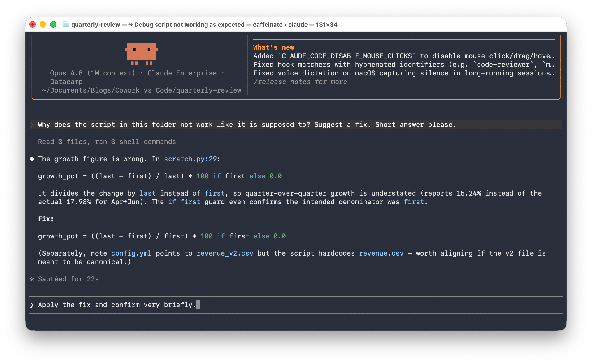
Task: Click the asterisk icon in the window title
Action: point(131,25)
